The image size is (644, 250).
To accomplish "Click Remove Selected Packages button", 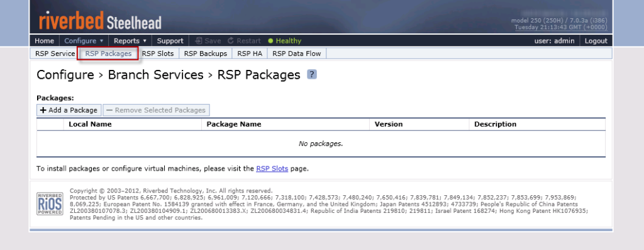I will [x=157, y=110].
